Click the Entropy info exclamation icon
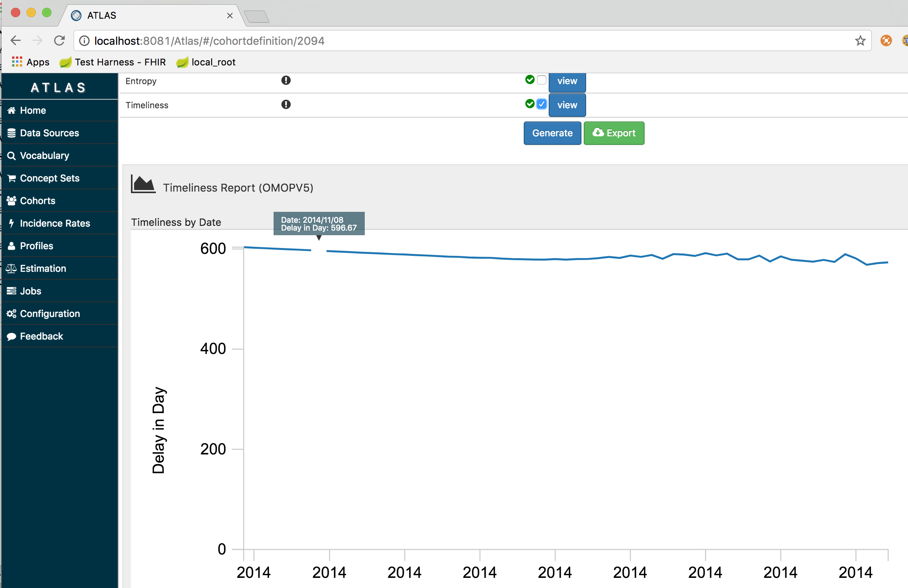This screenshot has width=908, height=588. coord(286,81)
